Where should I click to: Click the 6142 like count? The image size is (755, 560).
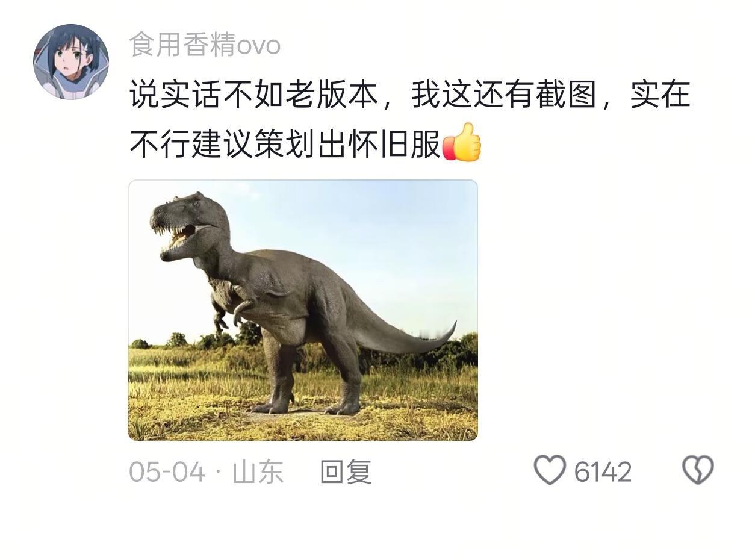[x=603, y=471]
